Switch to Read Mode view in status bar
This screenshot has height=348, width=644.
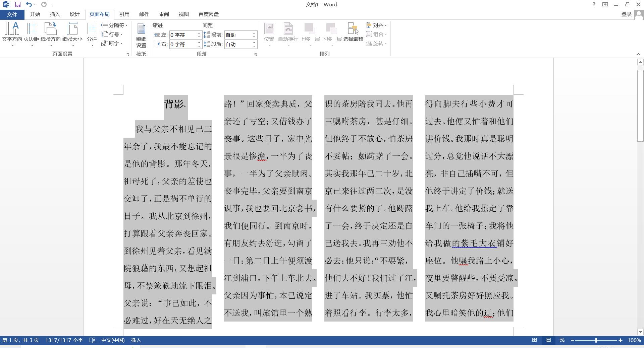[x=534, y=340]
